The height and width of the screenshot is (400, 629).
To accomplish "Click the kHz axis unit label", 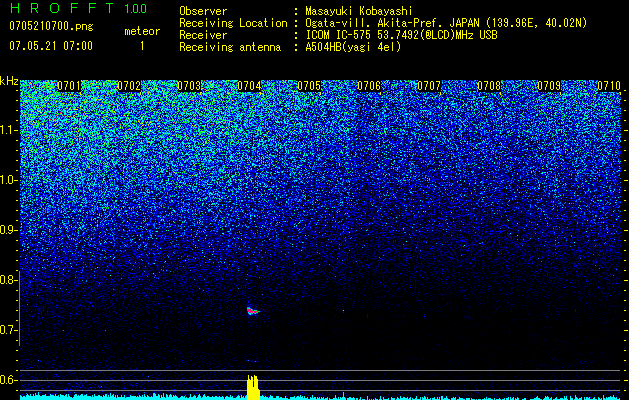I will point(9,81).
